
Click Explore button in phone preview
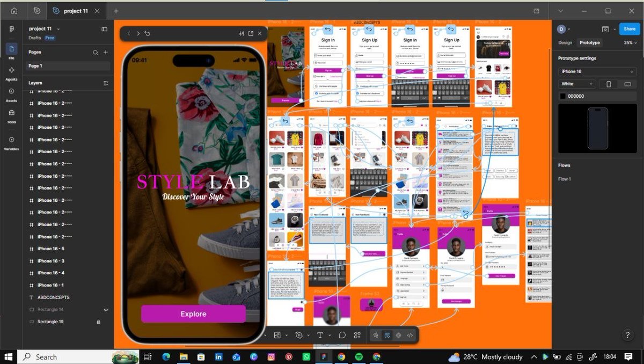(x=193, y=314)
